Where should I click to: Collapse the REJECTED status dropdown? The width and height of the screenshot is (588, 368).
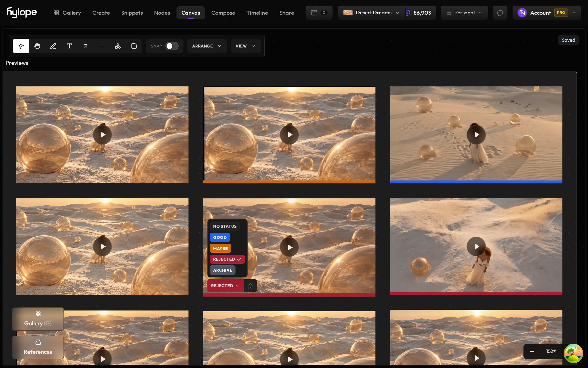(225, 286)
